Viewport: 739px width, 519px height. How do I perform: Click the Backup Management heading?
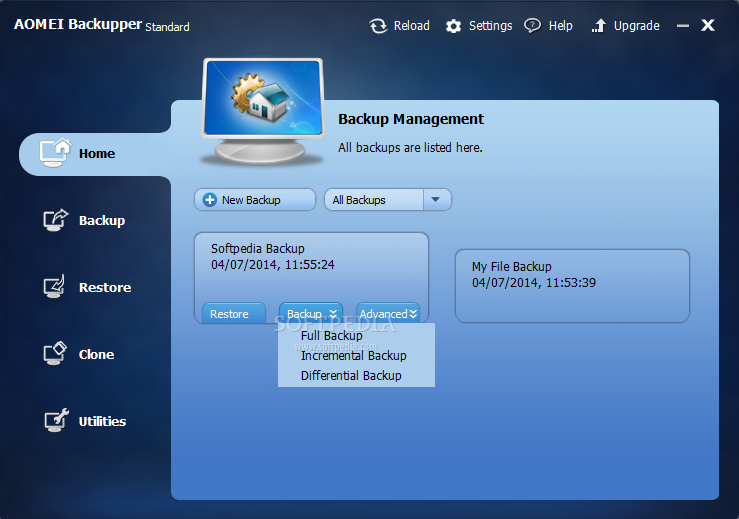pos(411,119)
